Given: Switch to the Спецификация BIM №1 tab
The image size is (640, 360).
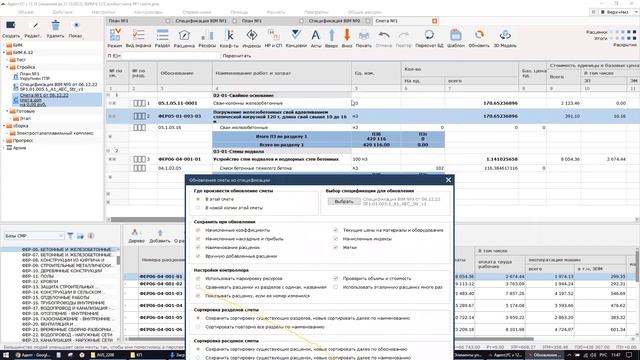Looking at the screenshot, I should [201, 20].
